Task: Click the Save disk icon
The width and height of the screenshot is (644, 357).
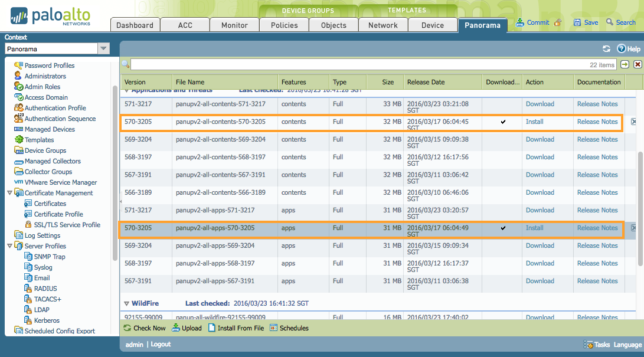Action: (577, 23)
